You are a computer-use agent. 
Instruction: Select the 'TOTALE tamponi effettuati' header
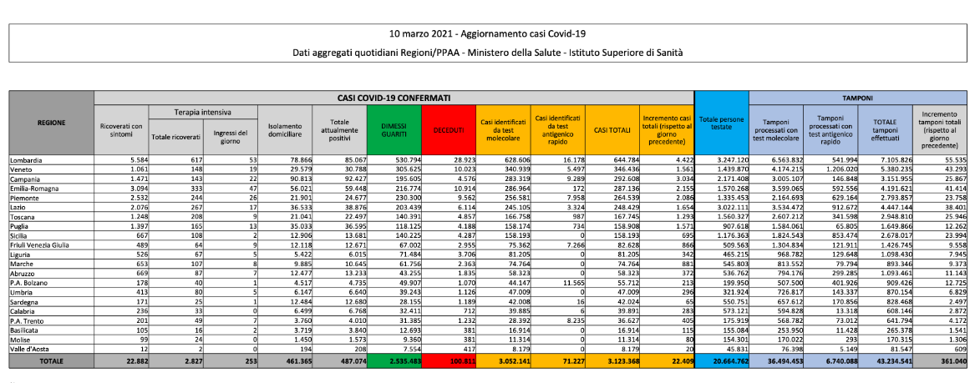(886, 129)
